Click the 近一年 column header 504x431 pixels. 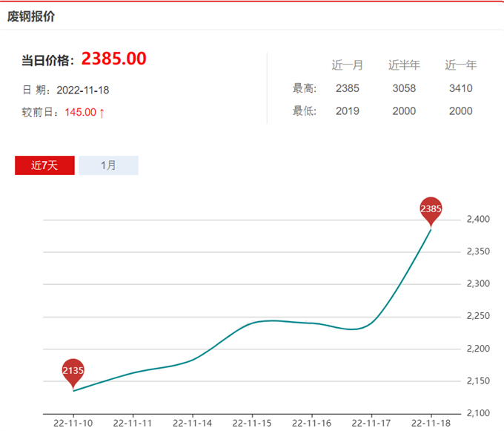click(460, 65)
